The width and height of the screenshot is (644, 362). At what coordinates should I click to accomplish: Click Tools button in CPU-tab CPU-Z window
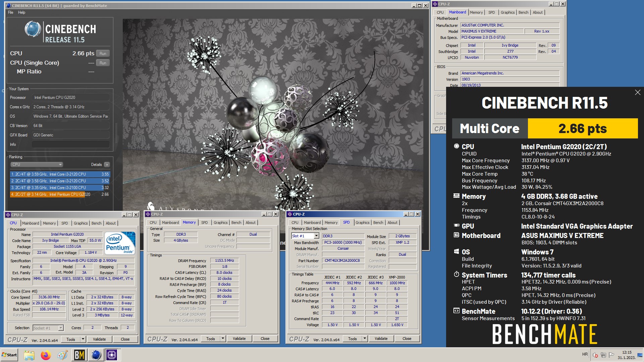tap(71, 339)
